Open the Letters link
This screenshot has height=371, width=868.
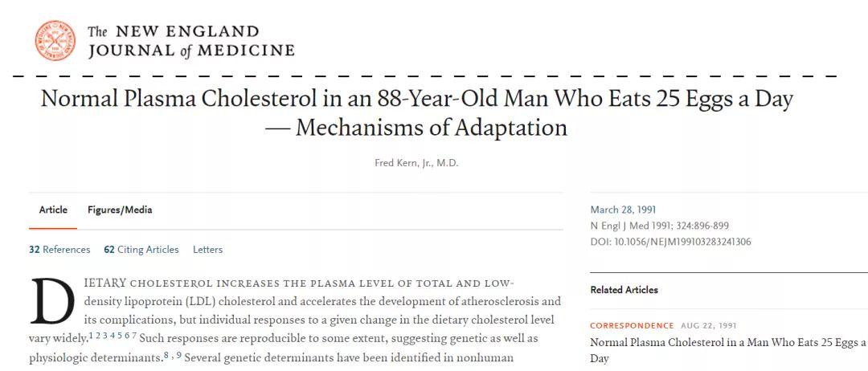coord(207,250)
